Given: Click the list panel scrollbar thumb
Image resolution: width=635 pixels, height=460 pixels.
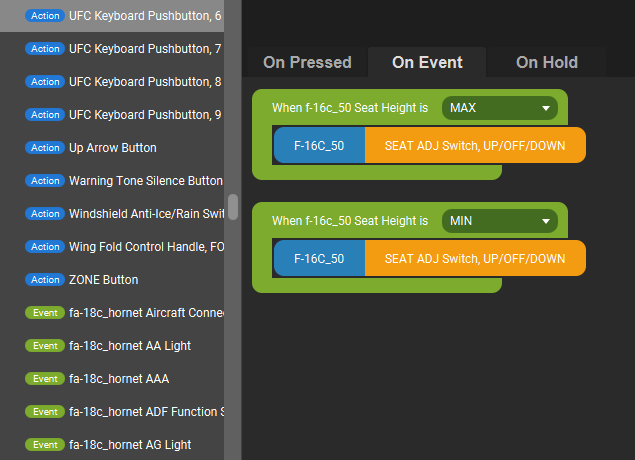Looking at the screenshot, I should pyautogui.click(x=233, y=207).
